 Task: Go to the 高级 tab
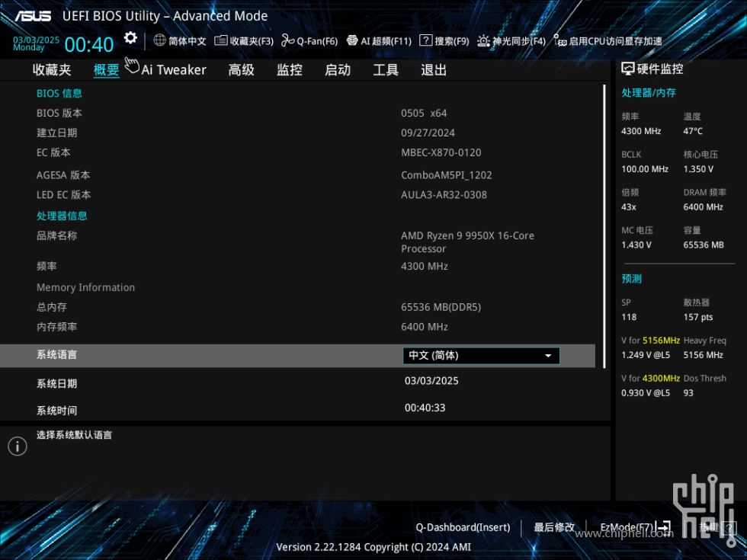(x=241, y=70)
